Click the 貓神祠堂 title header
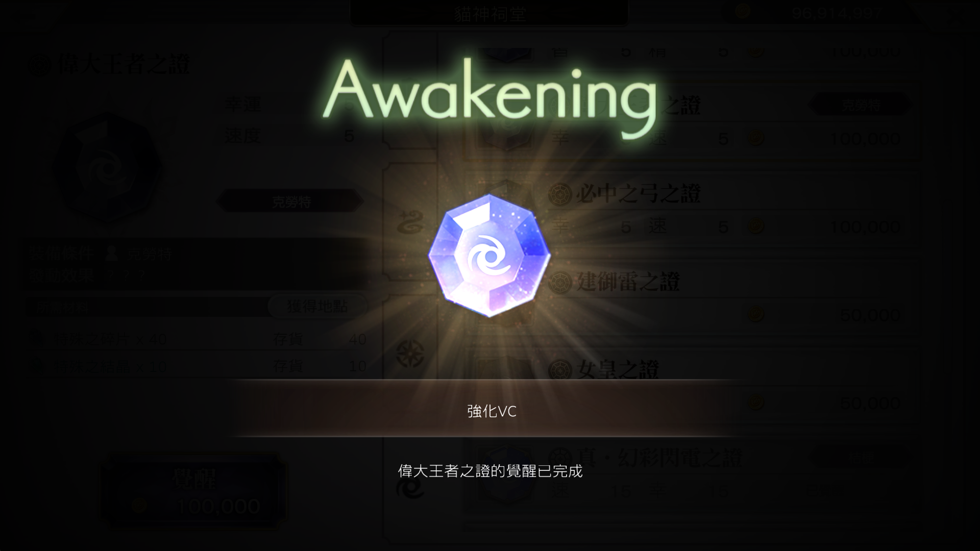Screen dimensions: 980x551 click(489, 13)
